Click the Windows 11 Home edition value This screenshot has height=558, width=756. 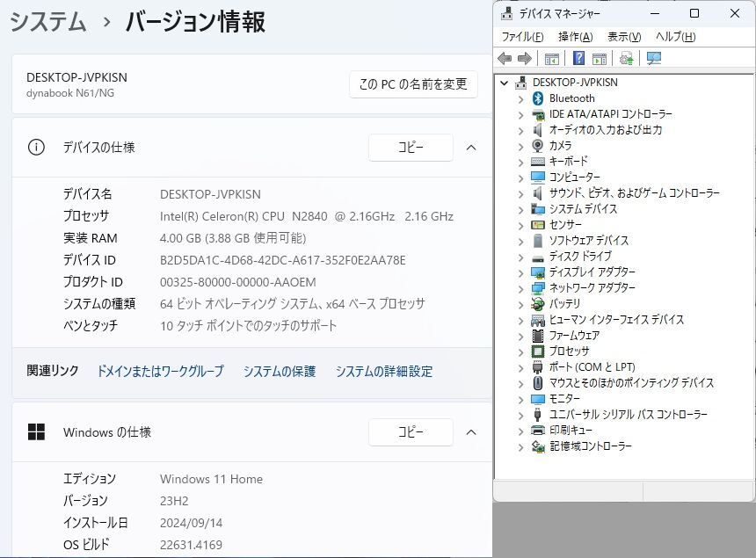[x=211, y=479]
